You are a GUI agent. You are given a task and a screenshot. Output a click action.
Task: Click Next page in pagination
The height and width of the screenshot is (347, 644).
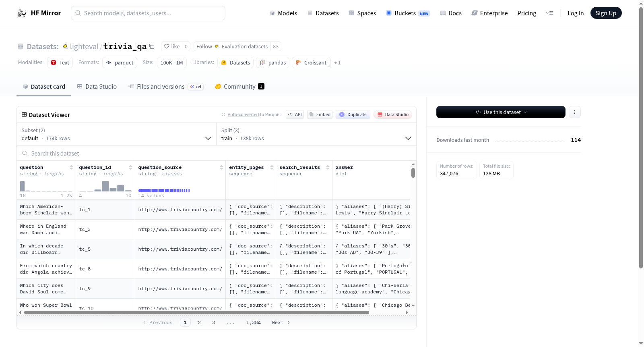click(281, 322)
